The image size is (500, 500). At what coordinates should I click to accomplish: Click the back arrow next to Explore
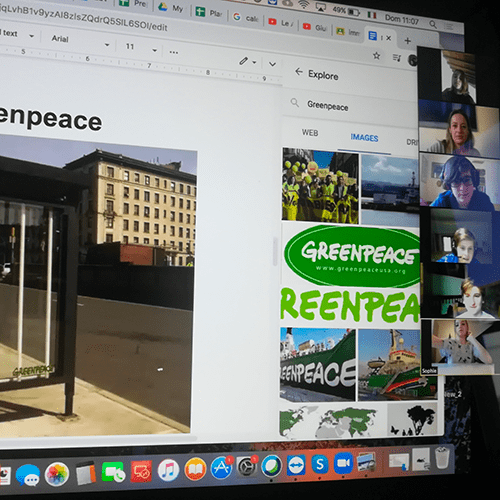click(299, 72)
